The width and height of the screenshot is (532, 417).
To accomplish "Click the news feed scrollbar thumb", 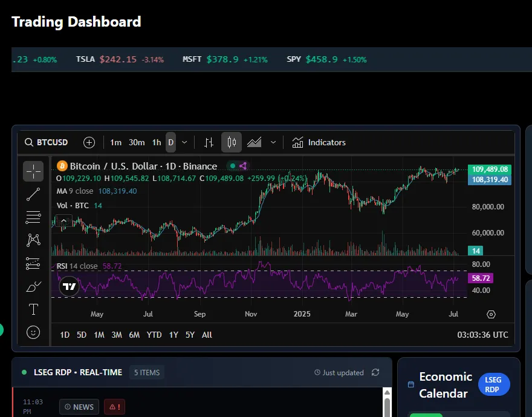I will pos(387,407).
